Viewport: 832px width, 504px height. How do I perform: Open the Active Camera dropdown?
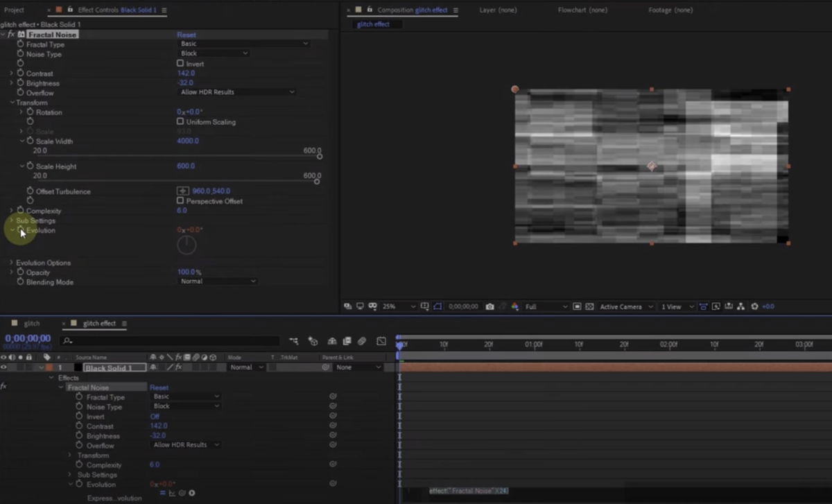click(x=626, y=306)
